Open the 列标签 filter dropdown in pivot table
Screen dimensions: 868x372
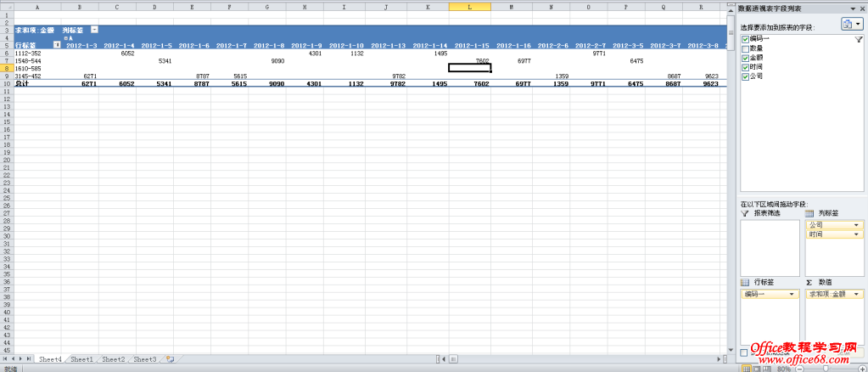click(x=95, y=30)
